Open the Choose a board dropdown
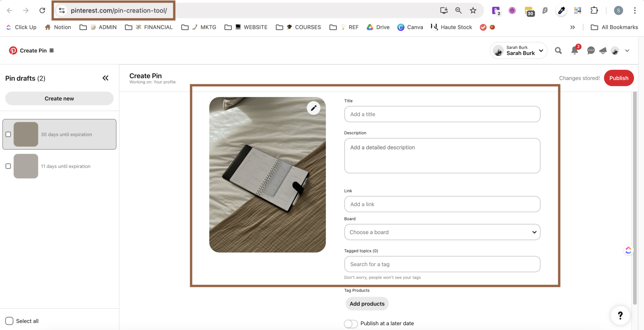644x330 pixels. [x=441, y=232]
